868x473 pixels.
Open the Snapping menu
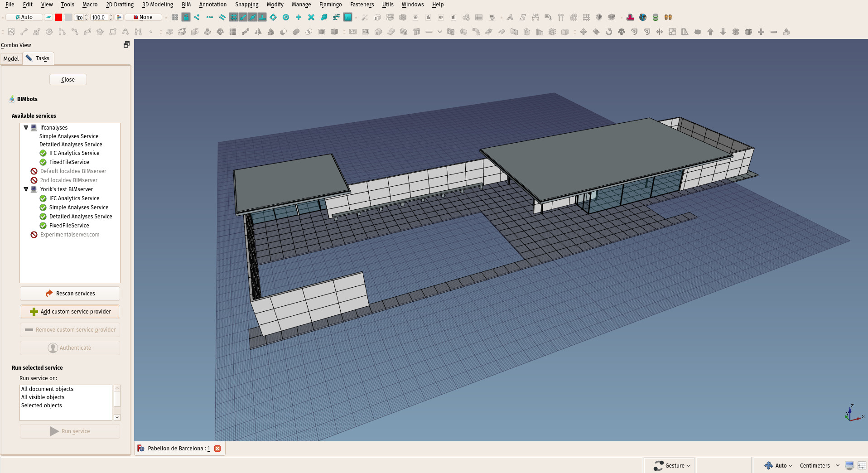[x=247, y=5]
